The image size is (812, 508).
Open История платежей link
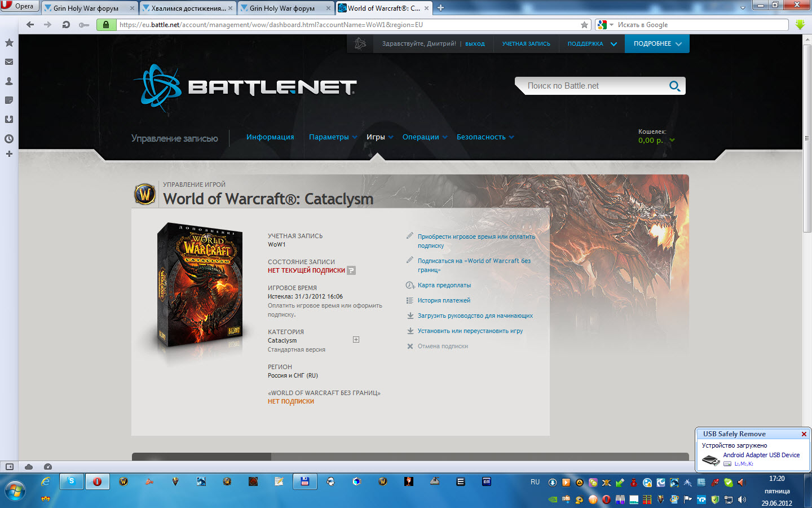444,300
